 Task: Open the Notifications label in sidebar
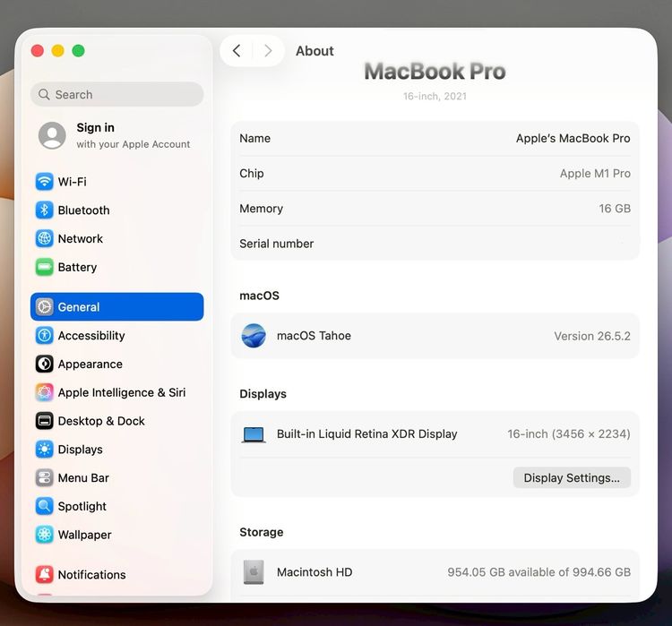coord(91,575)
